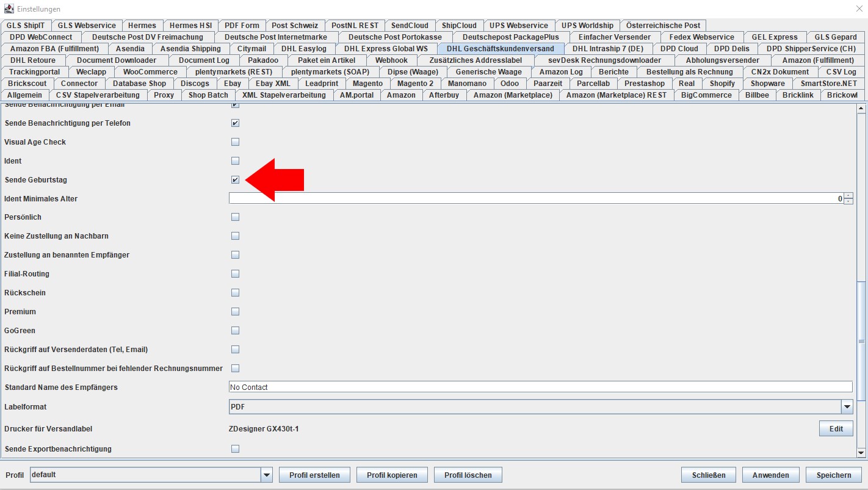Open the Hermes HSI tab
Image resolution: width=868 pixels, height=490 pixels.
[191, 26]
